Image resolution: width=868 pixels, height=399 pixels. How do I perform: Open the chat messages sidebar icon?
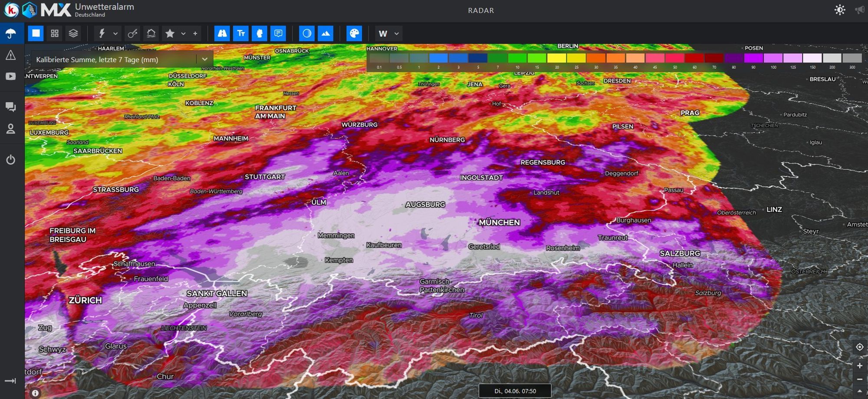tap(11, 107)
